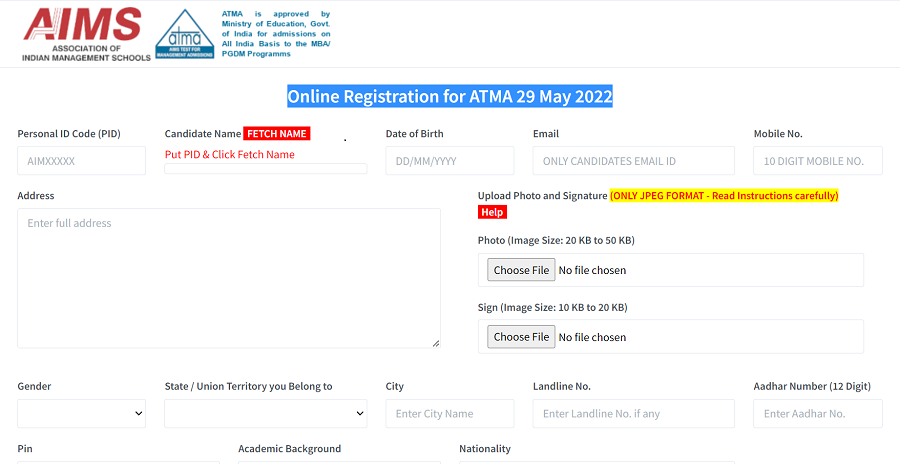Image resolution: width=900 pixels, height=464 pixels.
Task: Click the Email input field
Action: tap(633, 160)
